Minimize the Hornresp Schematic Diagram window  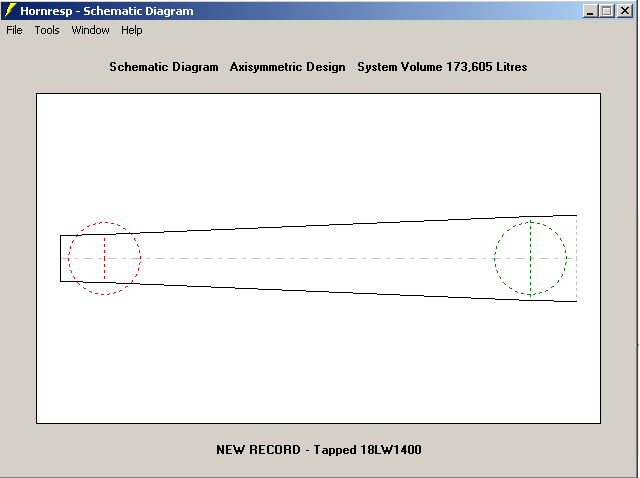click(x=590, y=11)
